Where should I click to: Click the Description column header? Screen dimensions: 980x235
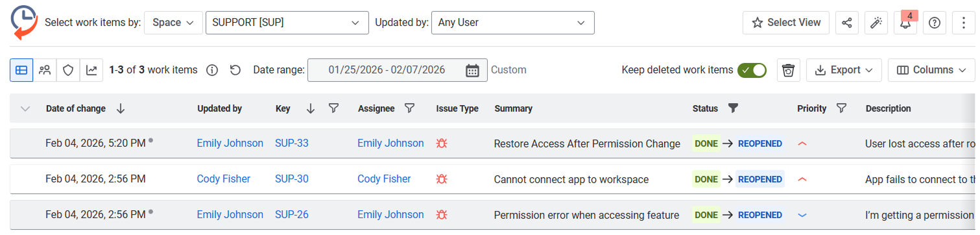[888, 108]
